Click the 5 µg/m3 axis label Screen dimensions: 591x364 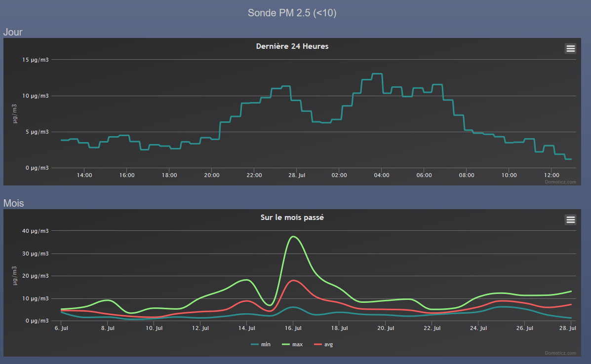point(37,132)
